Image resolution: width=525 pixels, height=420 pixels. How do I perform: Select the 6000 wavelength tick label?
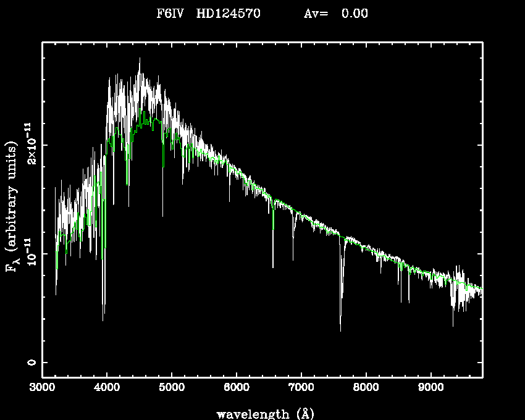click(x=237, y=388)
